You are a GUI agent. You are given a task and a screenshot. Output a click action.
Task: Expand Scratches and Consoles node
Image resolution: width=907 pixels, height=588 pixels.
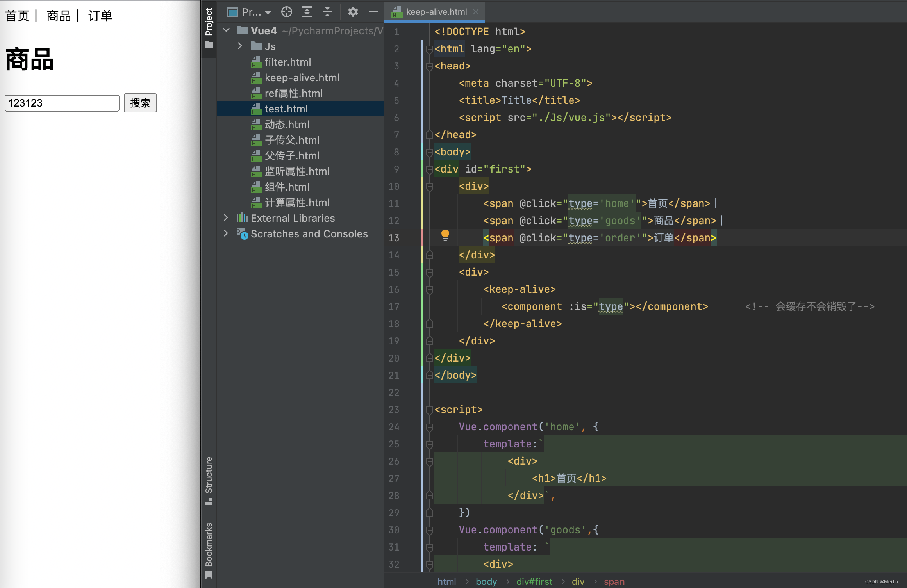point(226,233)
